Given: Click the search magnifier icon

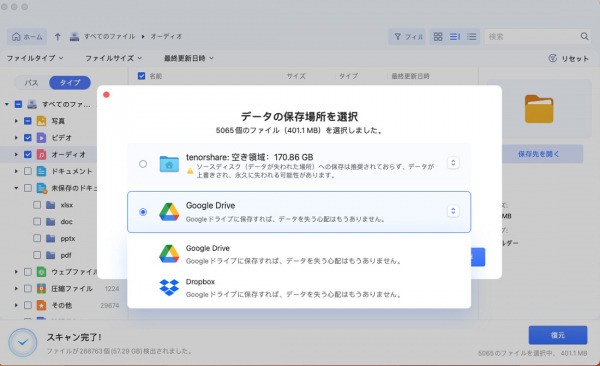Looking at the screenshot, I should click(584, 36).
